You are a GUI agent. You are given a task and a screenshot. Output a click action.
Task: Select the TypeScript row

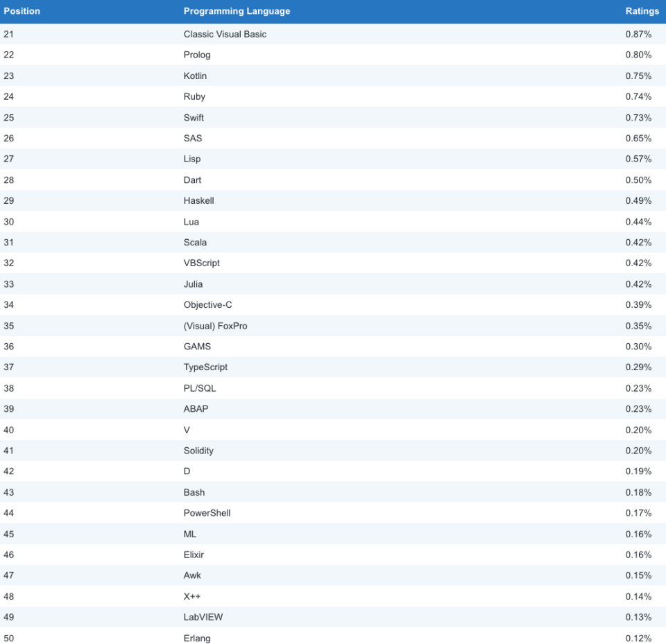tap(333, 367)
